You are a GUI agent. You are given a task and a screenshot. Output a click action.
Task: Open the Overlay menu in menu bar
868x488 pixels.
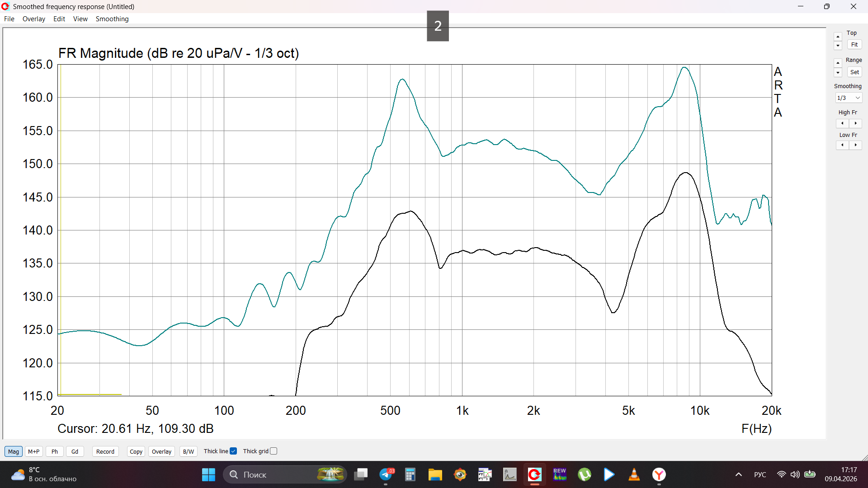[x=33, y=19]
